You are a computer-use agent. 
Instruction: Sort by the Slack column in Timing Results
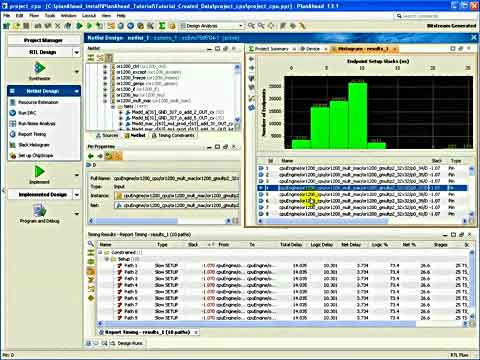[193, 245]
